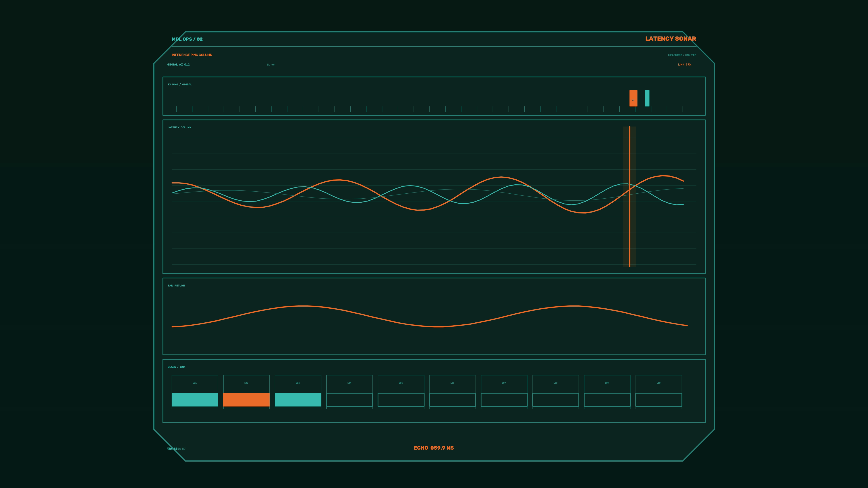Enable the empty L04 link cell
Viewport: 868px width, 488px height.
tap(349, 392)
